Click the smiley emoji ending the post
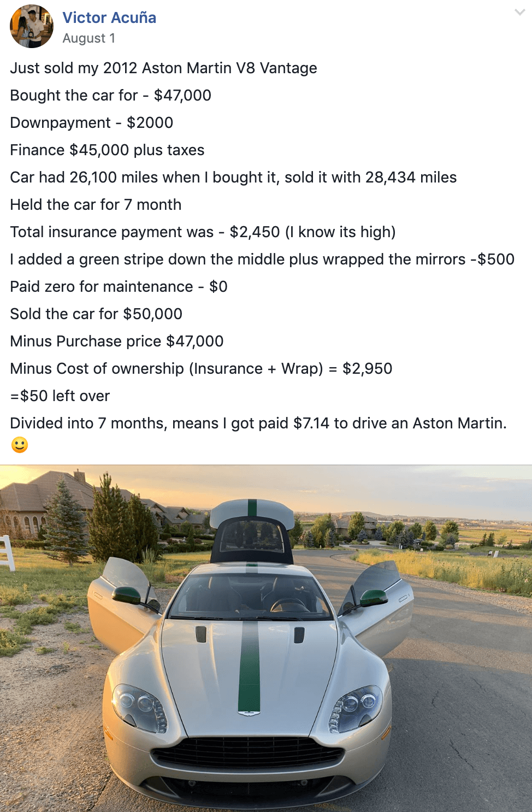This screenshot has height=812, width=532. (20, 445)
